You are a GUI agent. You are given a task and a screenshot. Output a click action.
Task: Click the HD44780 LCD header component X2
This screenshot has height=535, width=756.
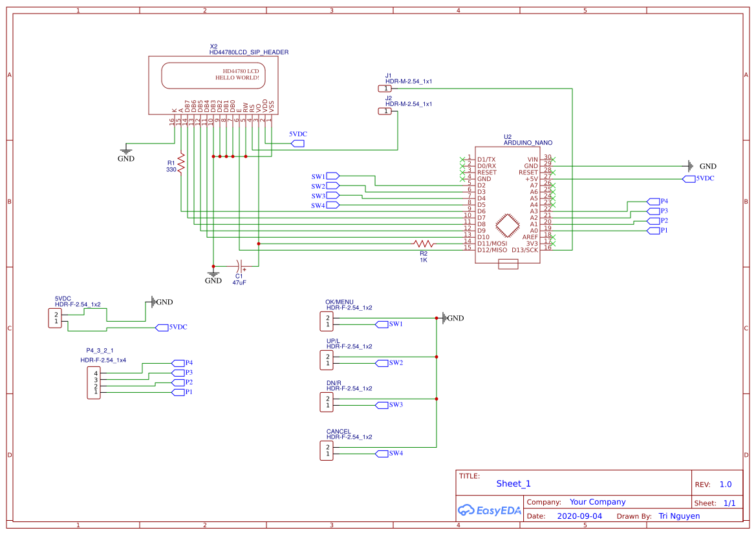tap(213, 84)
